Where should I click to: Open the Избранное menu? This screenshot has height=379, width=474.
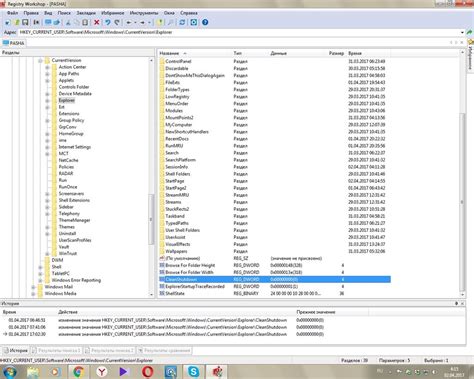coord(113,13)
